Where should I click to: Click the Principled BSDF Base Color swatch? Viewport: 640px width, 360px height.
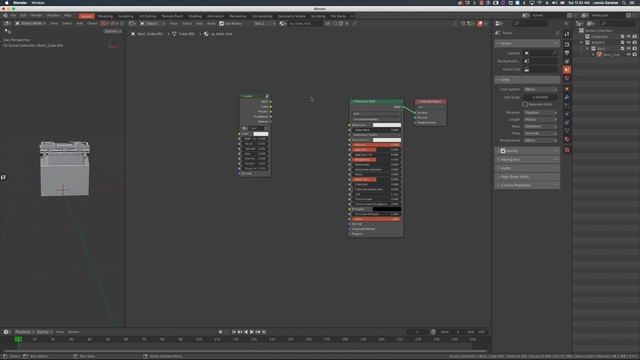tap(387, 125)
